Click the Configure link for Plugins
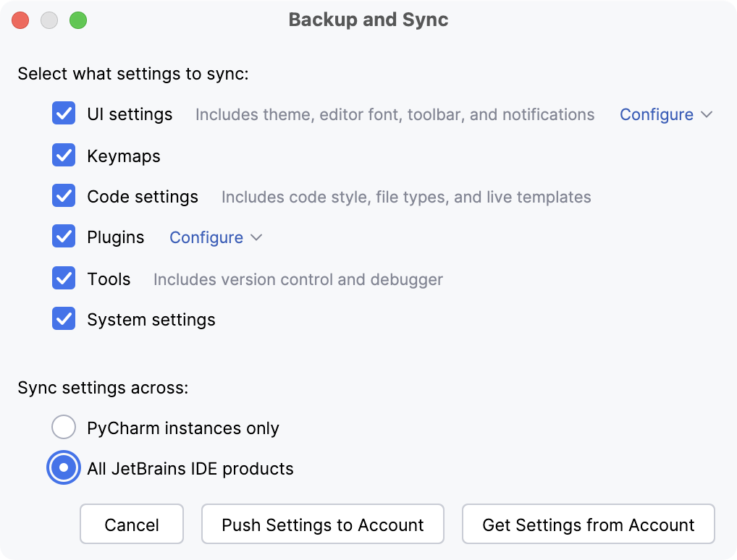 point(206,237)
